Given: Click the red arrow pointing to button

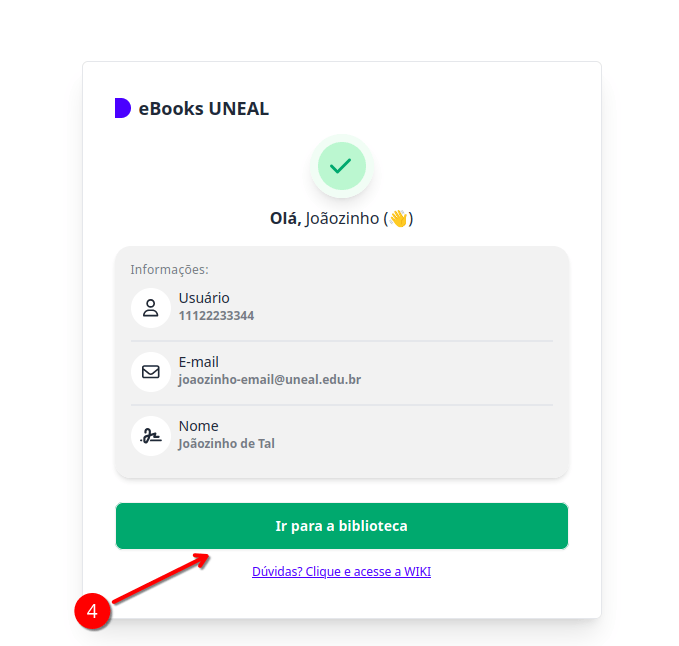Looking at the screenshot, I should 161,578.
